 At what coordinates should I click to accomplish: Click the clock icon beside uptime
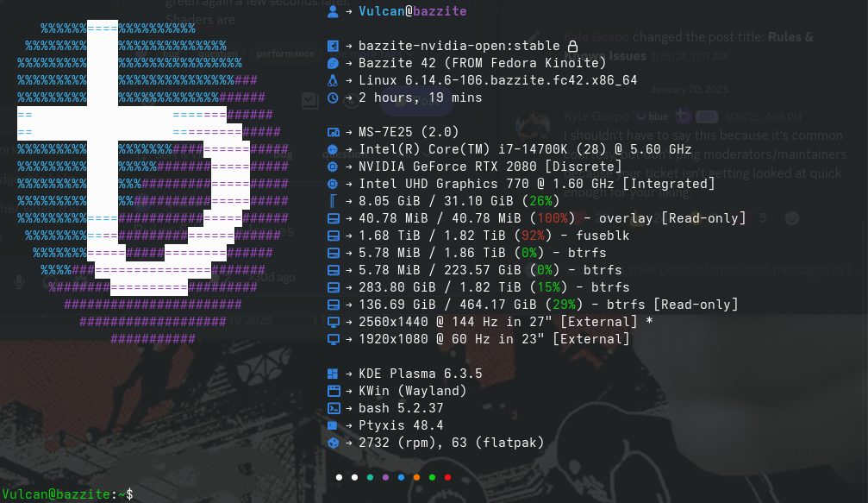tap(333, 98)
